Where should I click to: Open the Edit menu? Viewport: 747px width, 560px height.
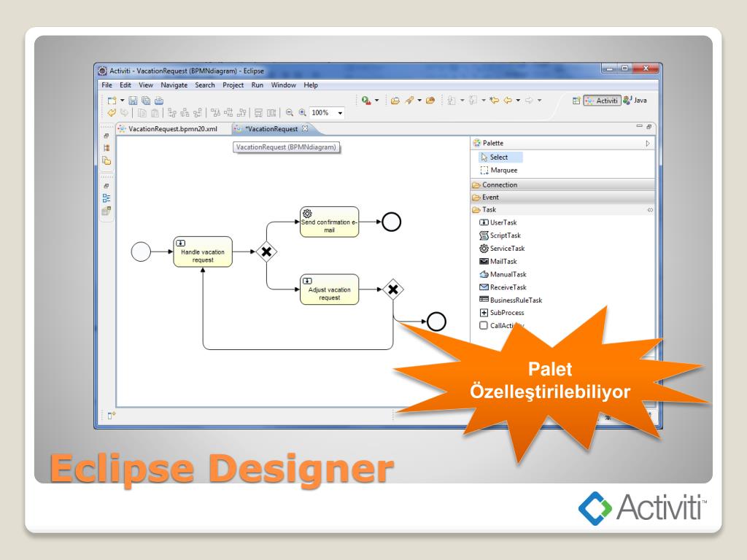point(125,85)
